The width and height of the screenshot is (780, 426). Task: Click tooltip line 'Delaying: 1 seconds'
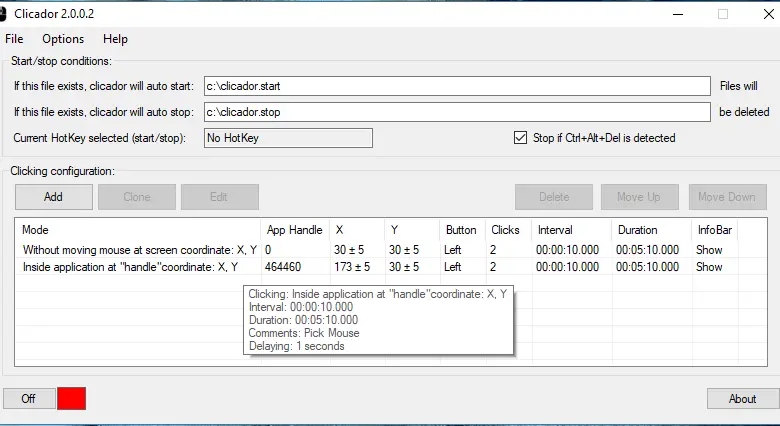click(296, 346)
